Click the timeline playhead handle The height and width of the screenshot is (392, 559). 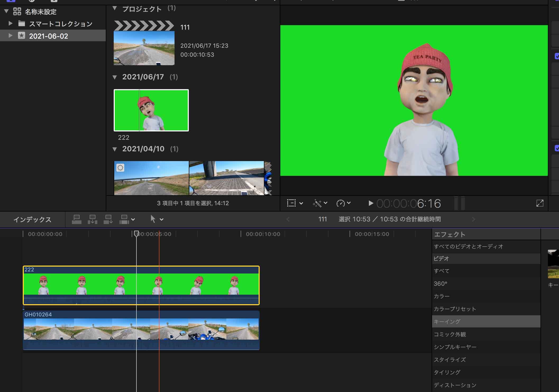[x=136, y=234]
